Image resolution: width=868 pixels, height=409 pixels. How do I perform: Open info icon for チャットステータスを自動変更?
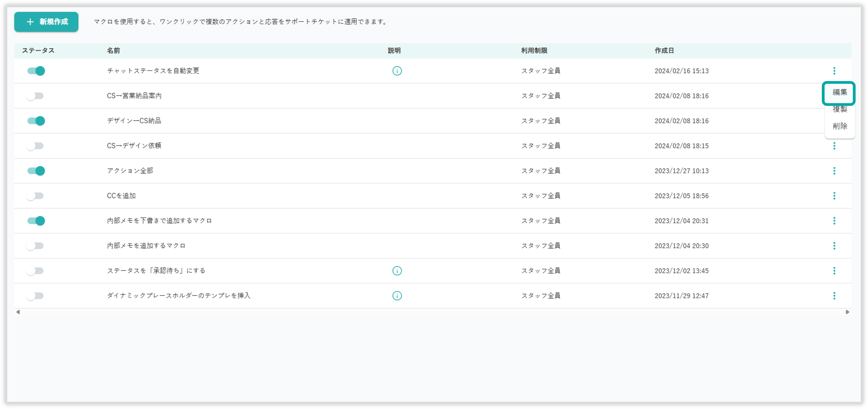pos(397,71)
